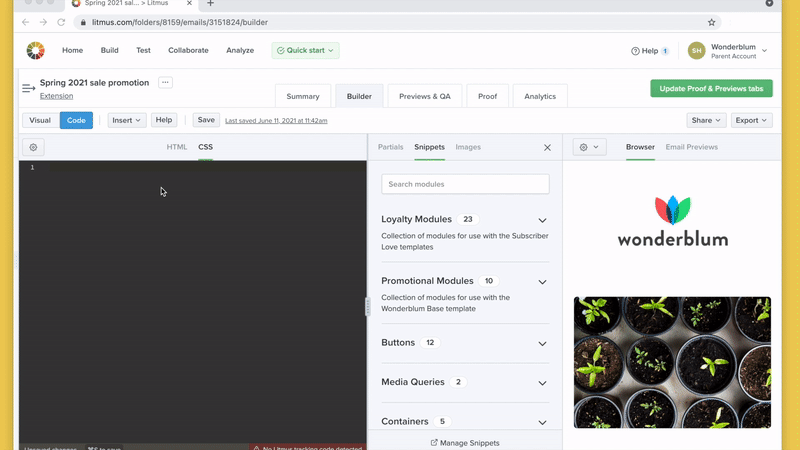Click the browser back arrow
The width and height of the screenshot is (800, 450).
26,22
